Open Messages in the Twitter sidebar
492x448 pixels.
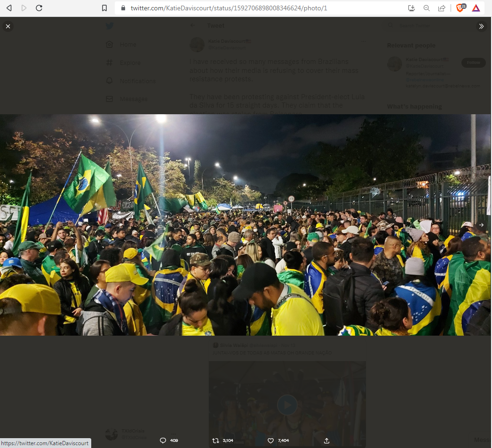[x=127, y=99]
